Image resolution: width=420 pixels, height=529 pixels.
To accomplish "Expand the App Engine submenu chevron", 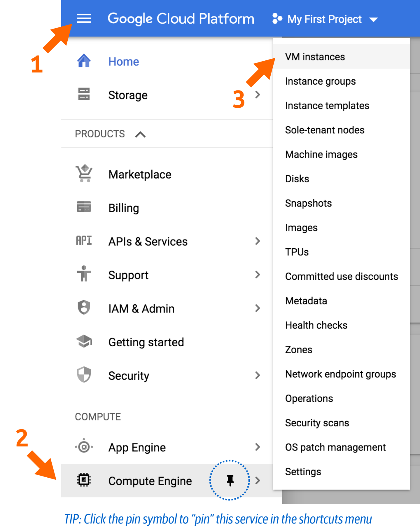I will (x=257, y=447).
